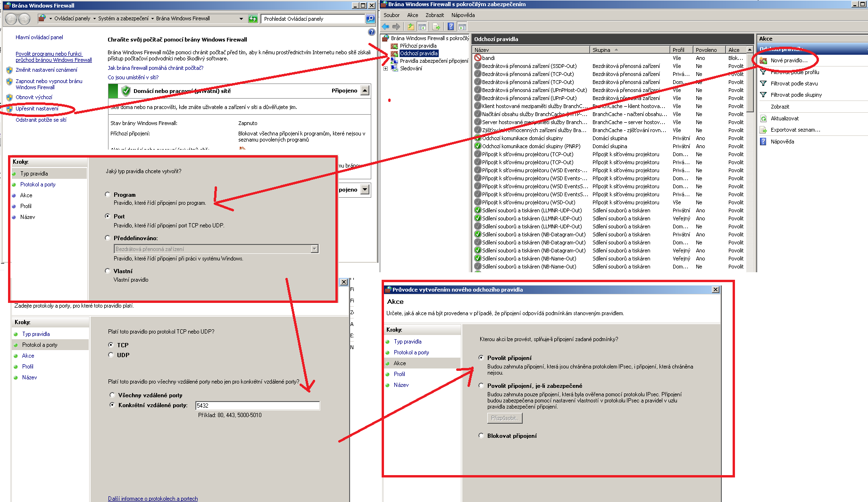Select Všechny vzdálené porty radio button
Image resolution: width=868 pixels, height=502 pixels.
112,395
